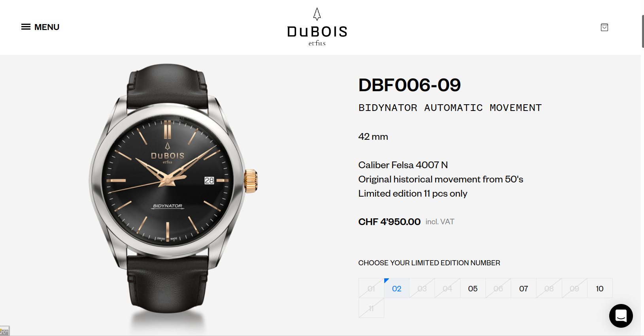This screenshot has width=644, height=336.
Task: Click the DuBois et fils logo
Action: 317,27
